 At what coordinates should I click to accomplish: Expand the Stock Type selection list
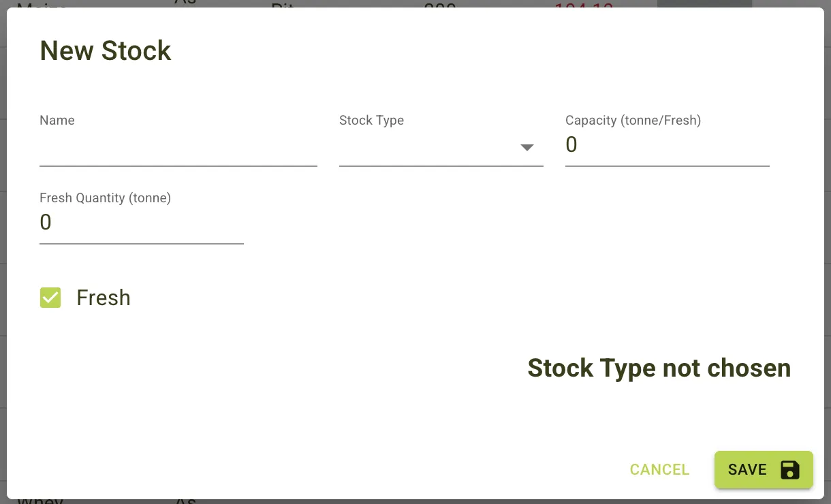[527, 146]
